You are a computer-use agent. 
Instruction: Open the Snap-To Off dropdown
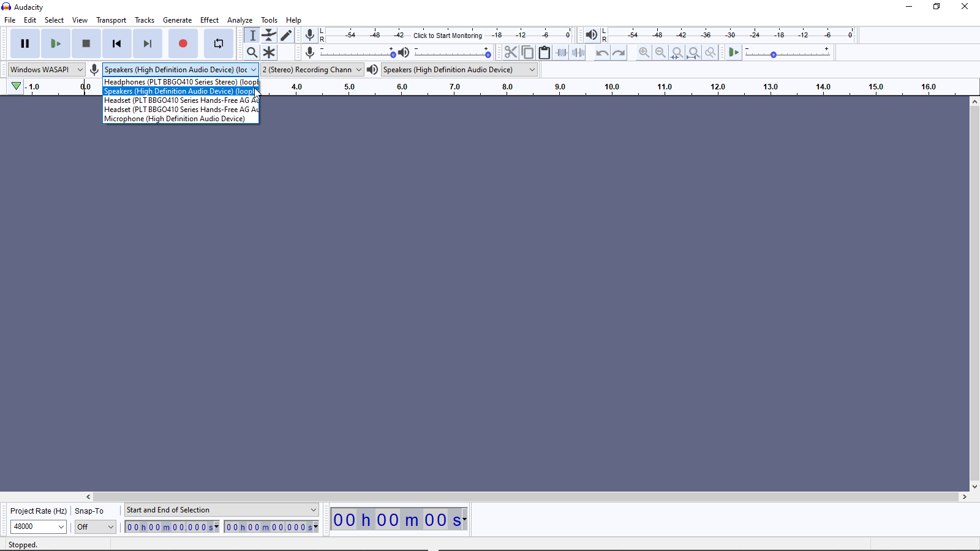(96, 527)
